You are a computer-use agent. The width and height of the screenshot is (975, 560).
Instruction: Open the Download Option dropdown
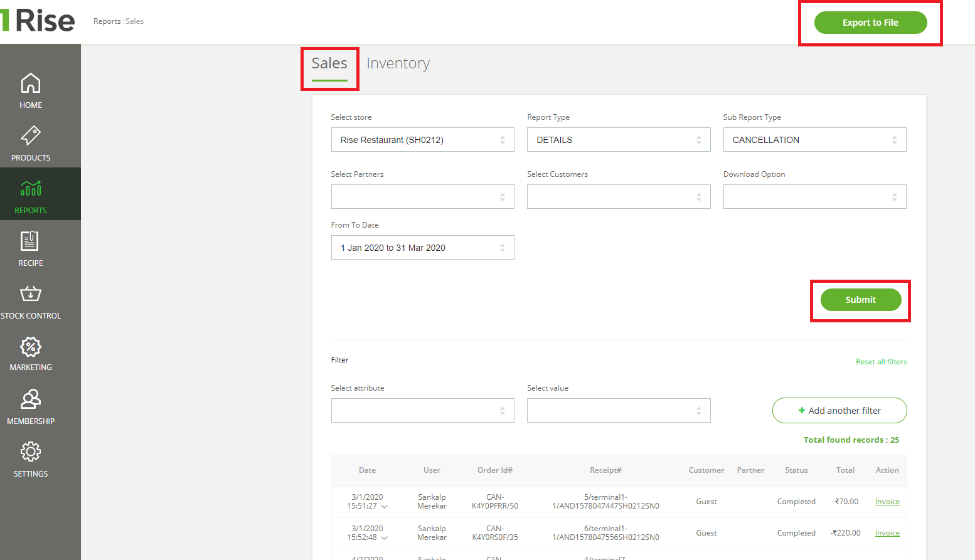point(815,197)
